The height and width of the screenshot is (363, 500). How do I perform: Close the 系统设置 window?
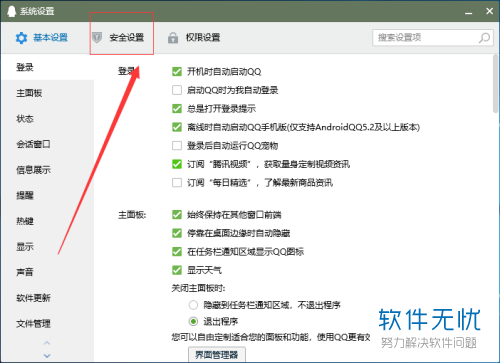pos(489,11)
